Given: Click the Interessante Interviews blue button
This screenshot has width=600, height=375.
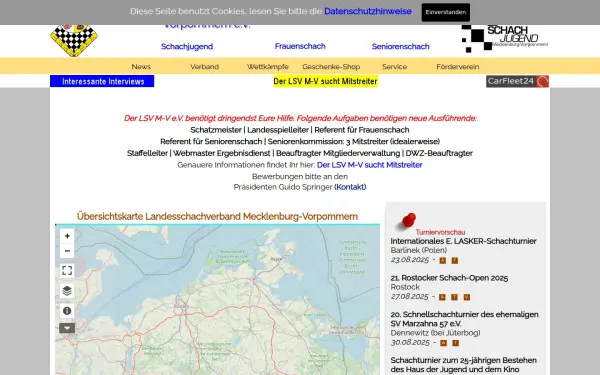Looking at the screenshot, I should coord(102,81).
